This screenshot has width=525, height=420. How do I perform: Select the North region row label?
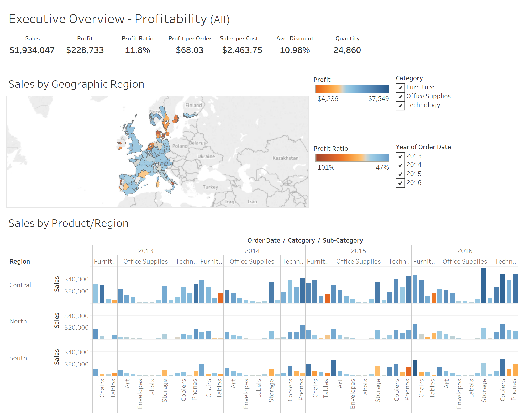click(x=18, y=321)
